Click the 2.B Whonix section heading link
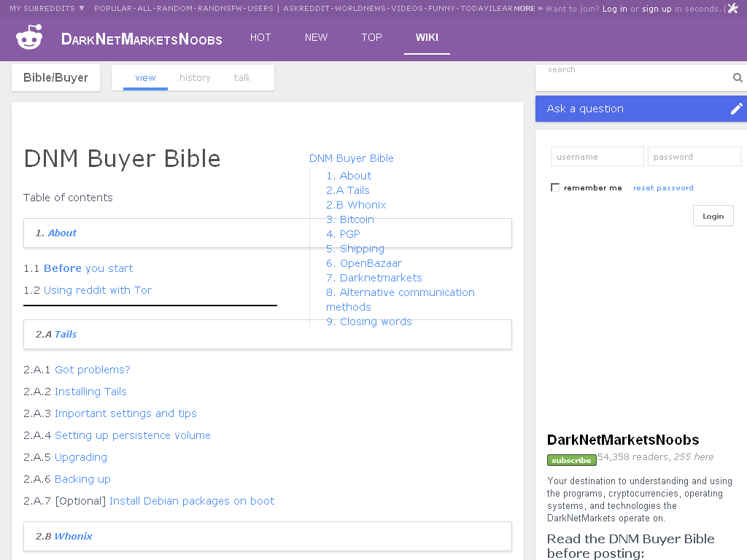The width and height of the screenshot is (747, 560). coord(74,536)
